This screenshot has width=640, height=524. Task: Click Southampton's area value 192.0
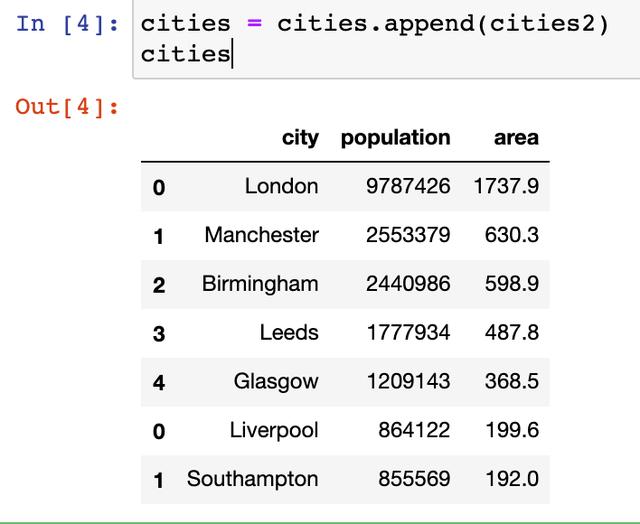512,479
